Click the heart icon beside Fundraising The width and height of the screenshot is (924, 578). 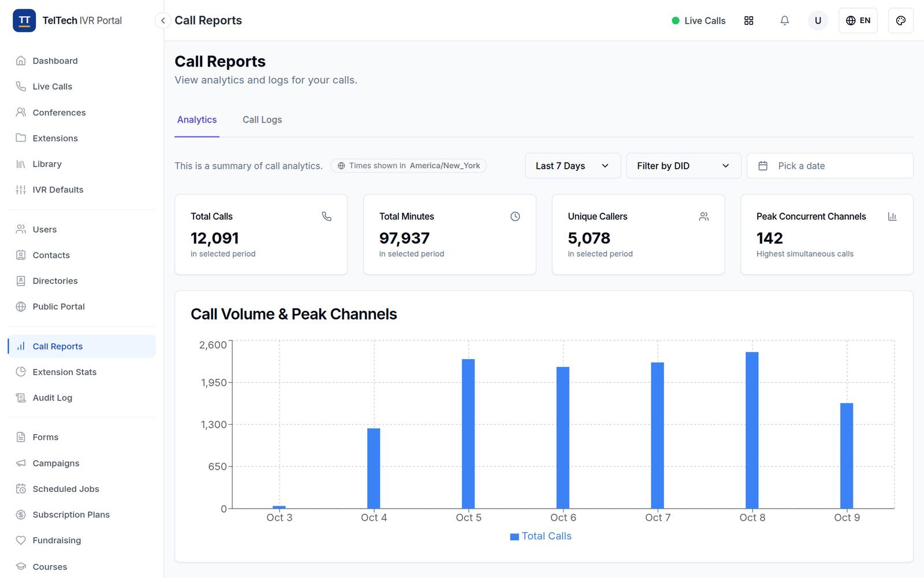pyautogui.click(x=21, y=540)
